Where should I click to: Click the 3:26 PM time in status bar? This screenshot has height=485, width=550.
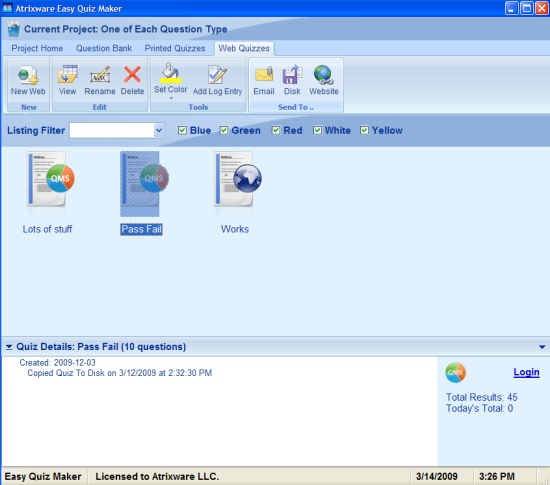(x=497, y=477)
